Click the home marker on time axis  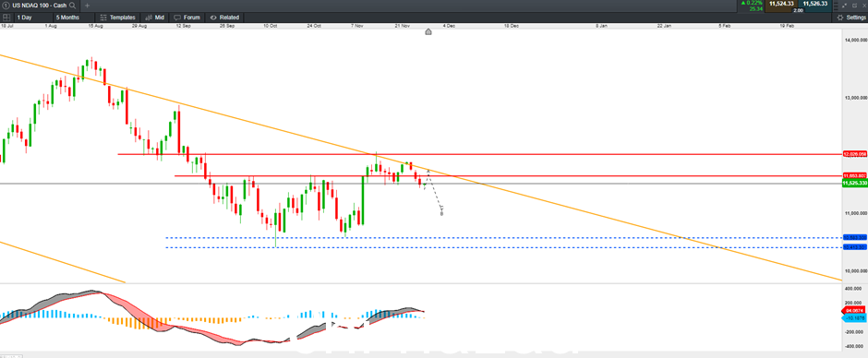pyautogui.click(x=428, y=32)
